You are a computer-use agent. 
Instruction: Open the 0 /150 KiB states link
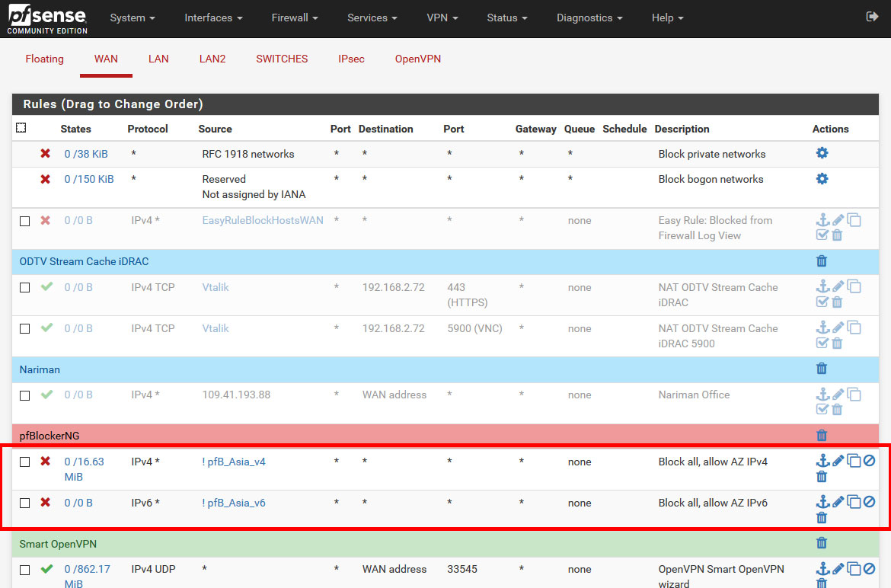(x=88, y=179)
